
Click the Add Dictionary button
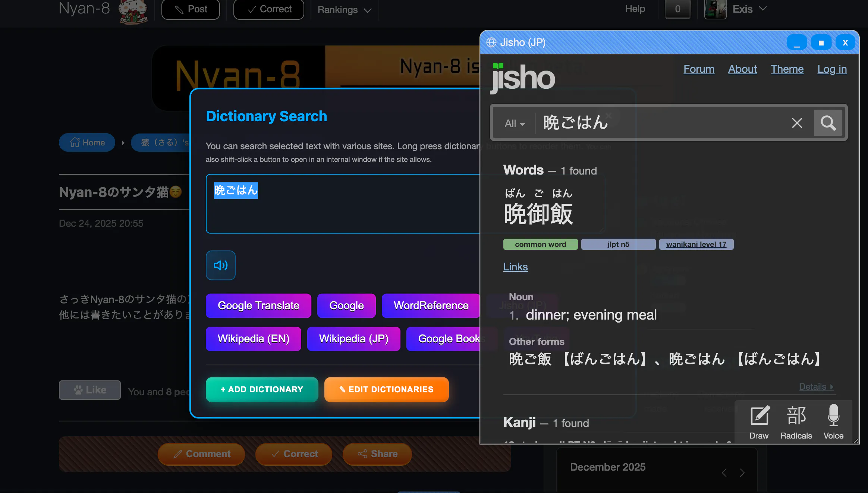[x=262, y=390]
